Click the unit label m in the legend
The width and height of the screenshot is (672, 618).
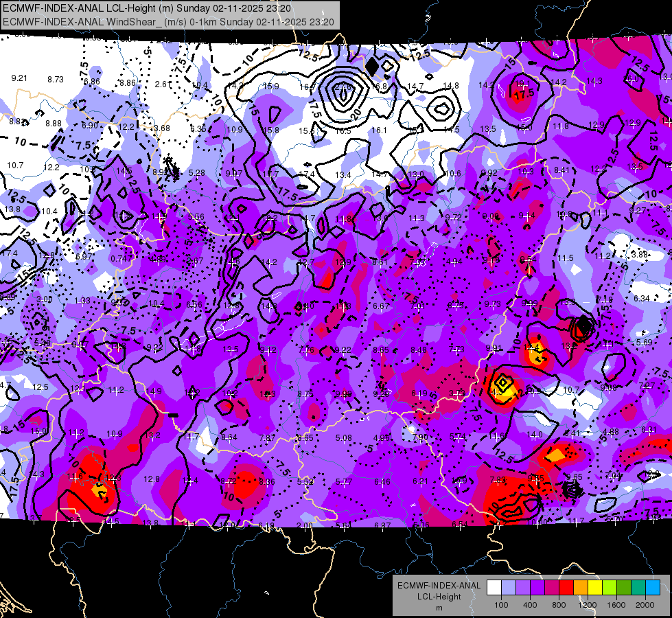[439, 608]
